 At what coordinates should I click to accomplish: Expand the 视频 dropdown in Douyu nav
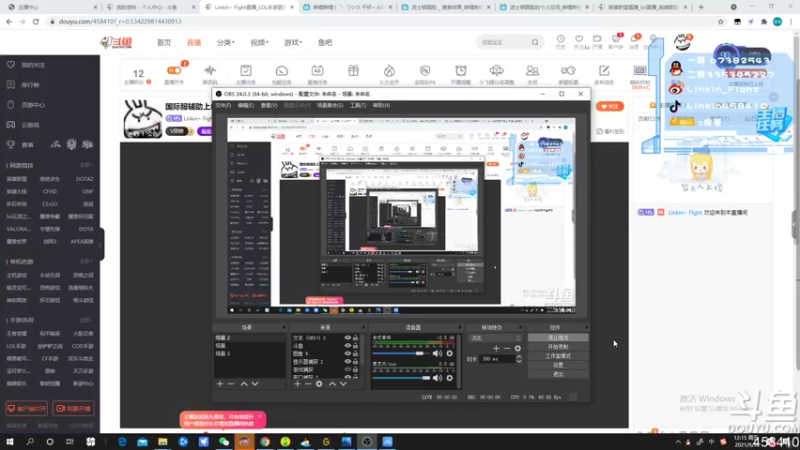[x=259, y=42]
